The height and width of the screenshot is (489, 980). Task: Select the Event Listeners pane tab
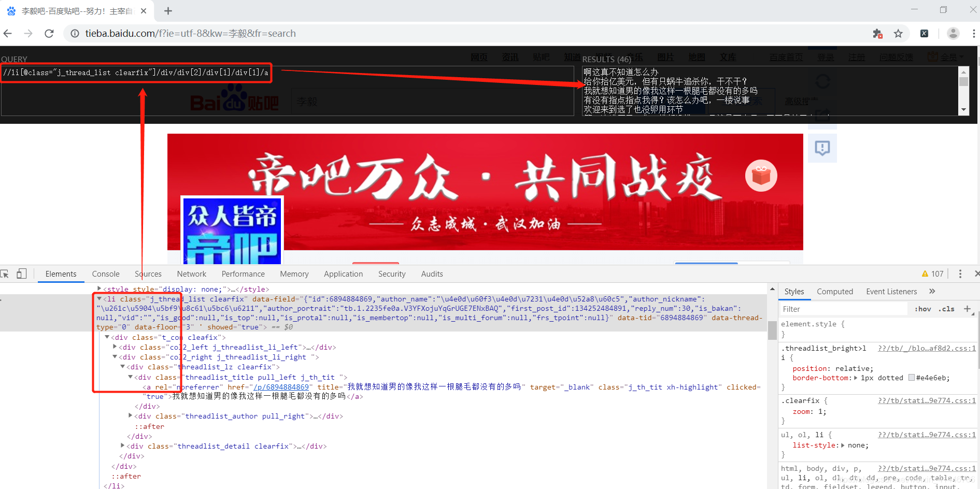891,292
